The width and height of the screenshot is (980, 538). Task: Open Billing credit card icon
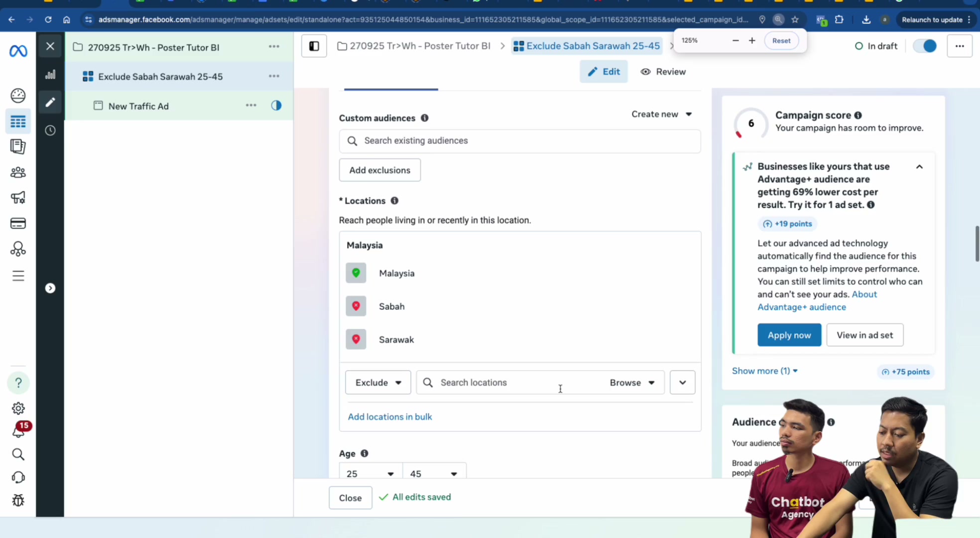tap(18, 223)
